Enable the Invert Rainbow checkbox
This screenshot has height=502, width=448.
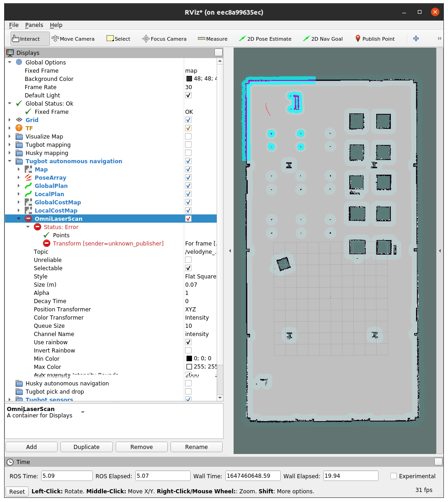[x=188, y=351]
